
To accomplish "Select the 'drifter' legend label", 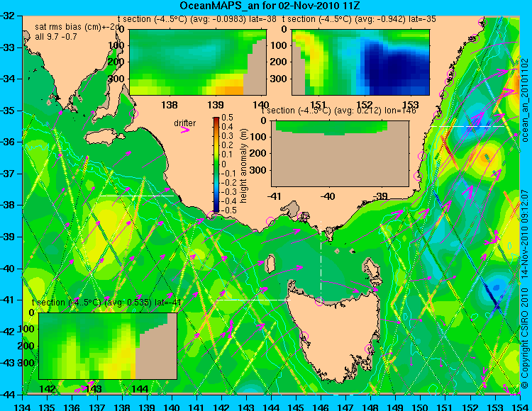I will 185,123.
